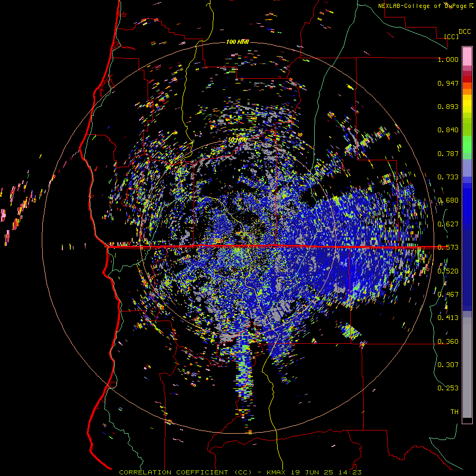Click the 0.893 color scale value
This screenshot has height=476, width=476.
(x=448, y=106)
